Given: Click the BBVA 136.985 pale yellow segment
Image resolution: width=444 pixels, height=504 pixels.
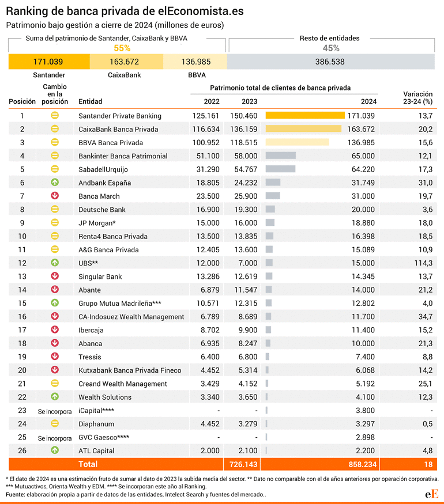Looking at the screenshot, I should [x=195, y=62].
